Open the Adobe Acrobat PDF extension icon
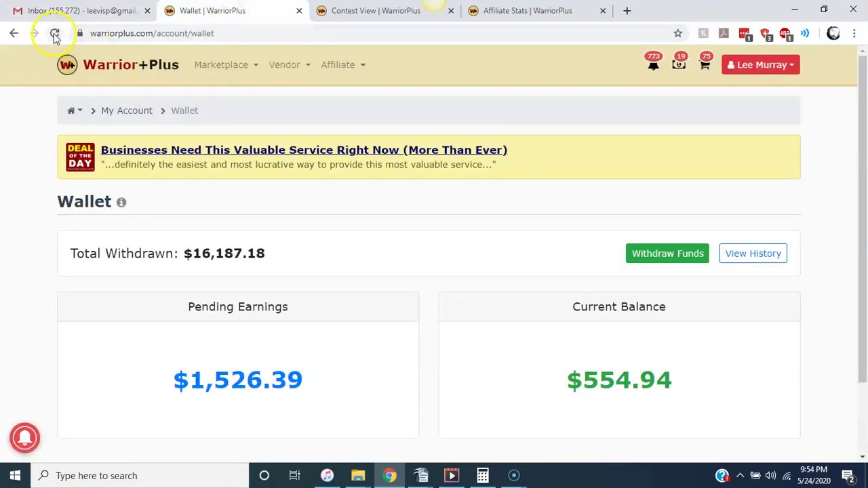The height and width of the screenshot is (488, 868). 724,33
